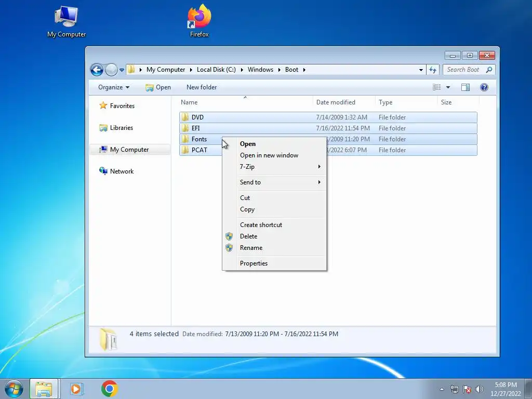
Task: Open Windows Media Player from taskbar
Action: click(x=77, y=389)
